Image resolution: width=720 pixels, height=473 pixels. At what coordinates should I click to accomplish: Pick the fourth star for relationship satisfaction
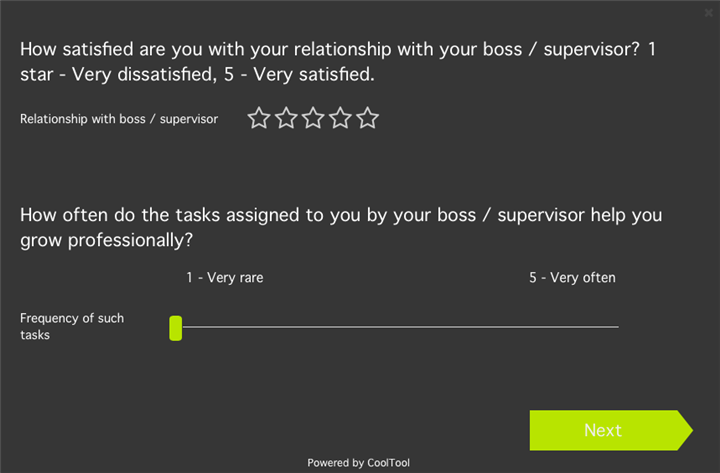click(x=340, y=118)
